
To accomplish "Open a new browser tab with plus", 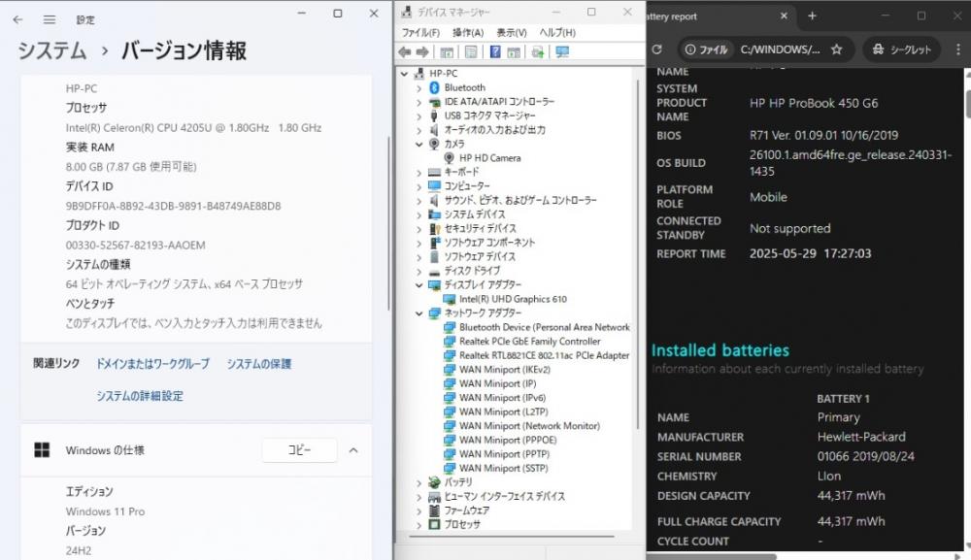I will [x=812, y=16].
